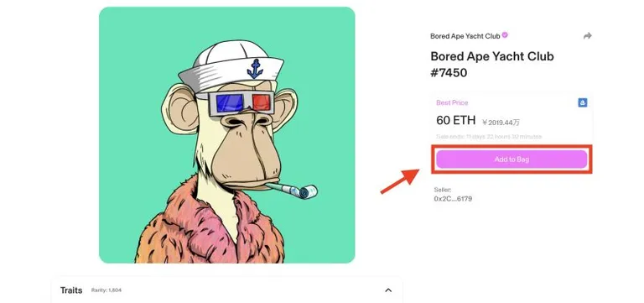Click the 60 ETH price
This screenshot has width=644, height=303.
pos(456,121)
